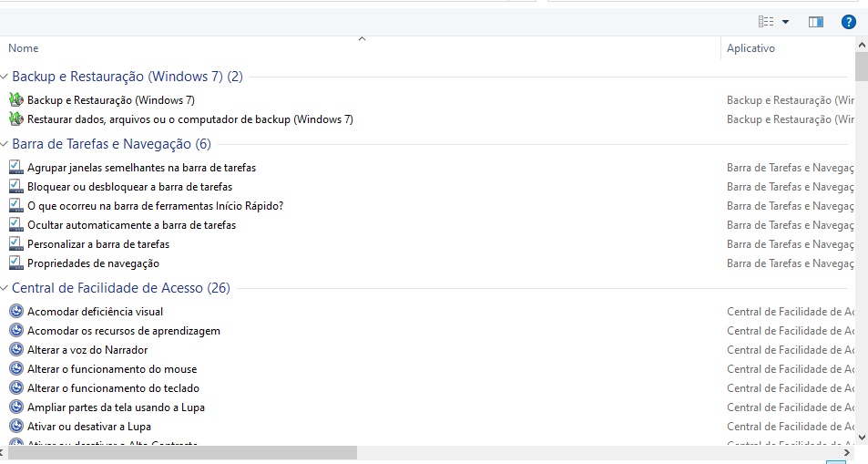The image size is (868, 464).
Task: Click icon next to Acomodar deficiência visual
Action: click(16, 312)
